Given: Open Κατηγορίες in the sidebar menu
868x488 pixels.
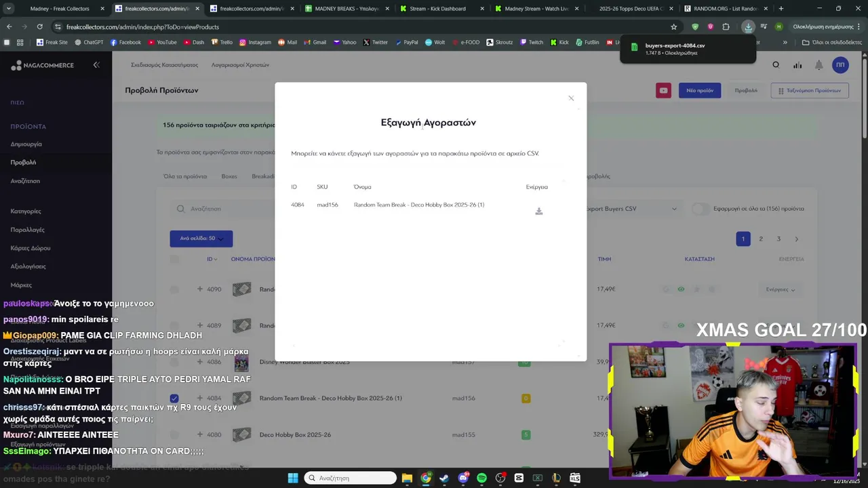Looking at the screenshot, I should tap(26, 211).
